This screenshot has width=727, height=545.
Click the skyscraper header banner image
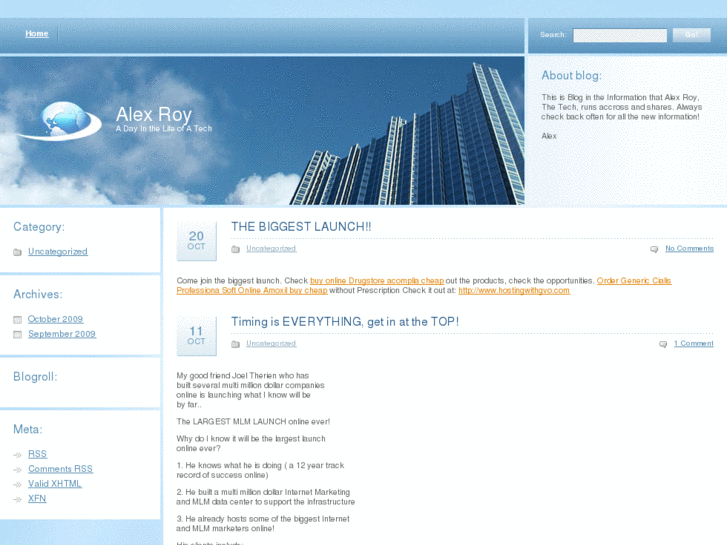pyautogui.click(x=262, y=131)
